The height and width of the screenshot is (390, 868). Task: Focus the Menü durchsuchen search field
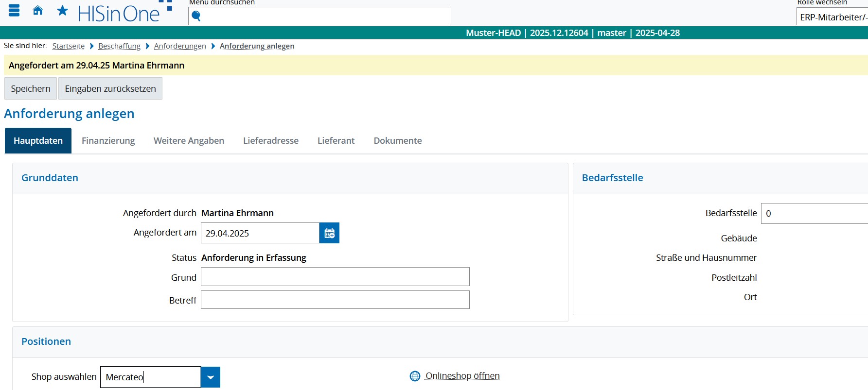coord(319,16)
